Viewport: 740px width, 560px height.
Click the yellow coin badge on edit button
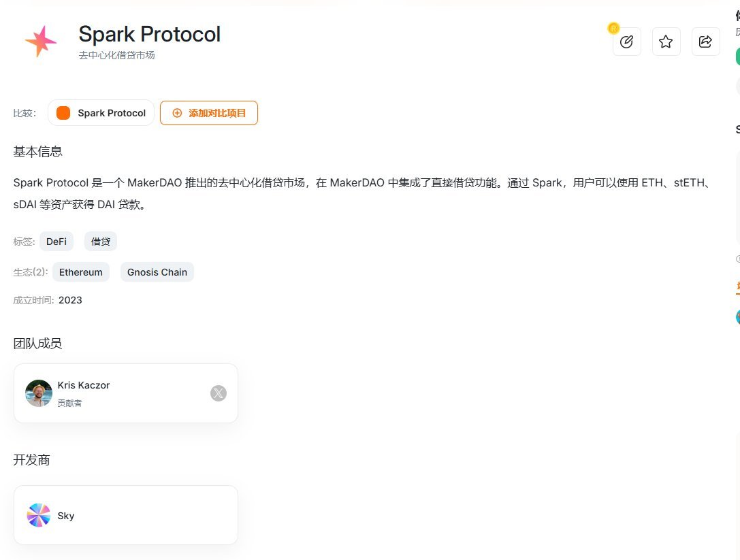click(613, 29)
